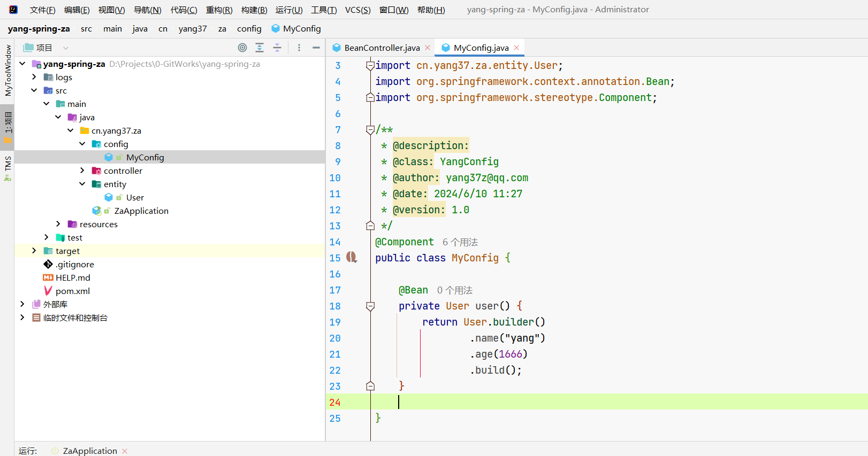Collapse the entity package
Image resolution: width=868 pixels, height=456 pixels.
pyautogui.click(x=82, y=184)
